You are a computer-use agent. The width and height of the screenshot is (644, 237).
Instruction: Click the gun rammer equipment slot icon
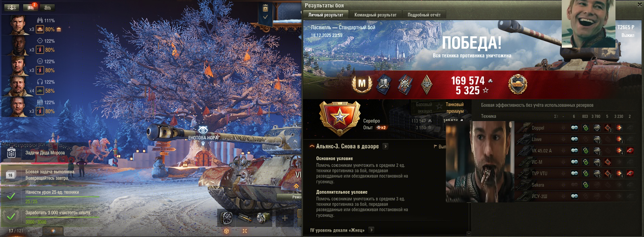coord(245,218)
